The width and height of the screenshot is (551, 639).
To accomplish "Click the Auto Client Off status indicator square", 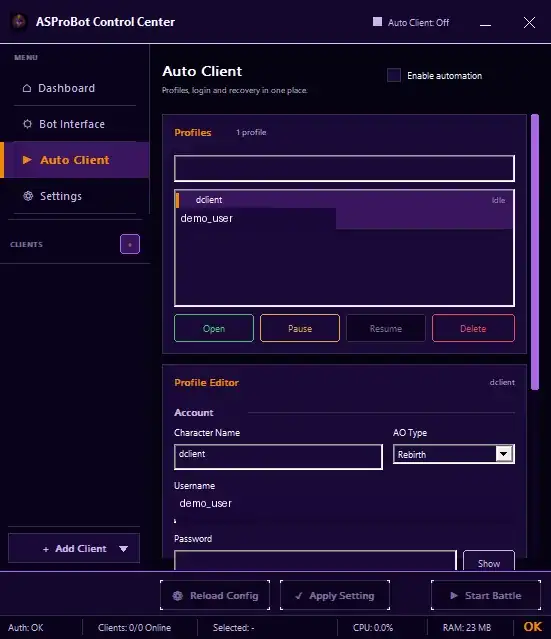I will [377, 22].
